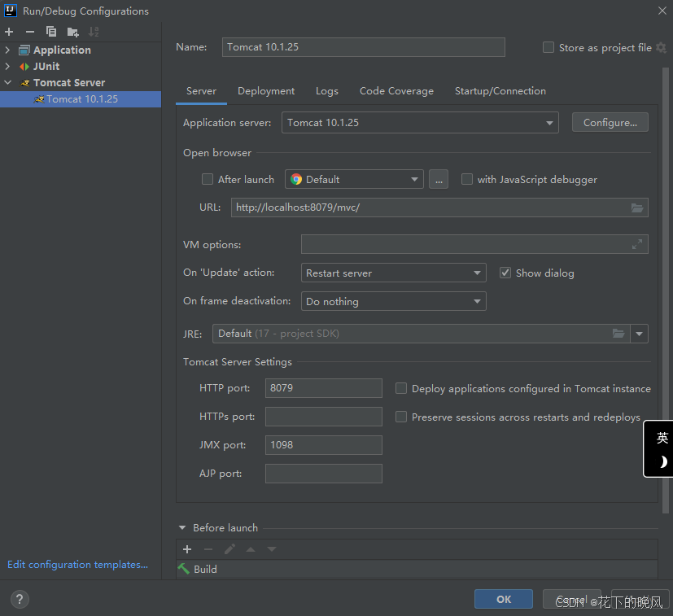This screenshot has height=616, width=673.
Task: Open help with question mark button
Action: [x=20, y=599]
